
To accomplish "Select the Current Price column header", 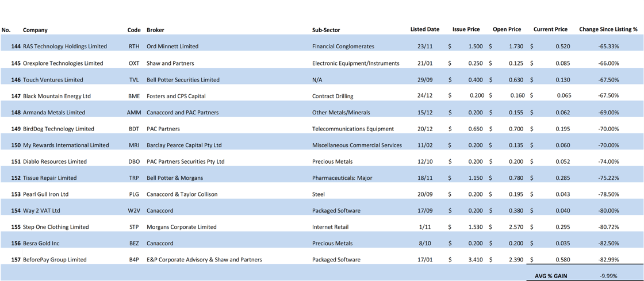I will tap(550, 29).
